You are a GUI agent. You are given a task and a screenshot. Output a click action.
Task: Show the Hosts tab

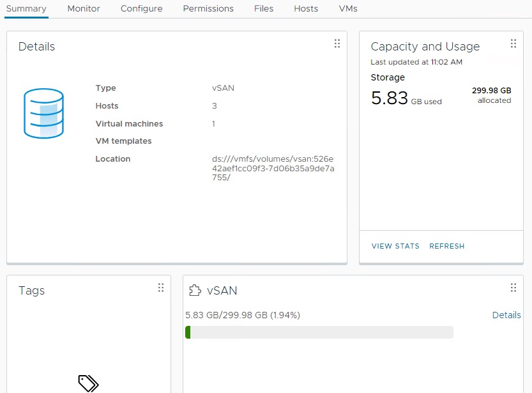306,8
